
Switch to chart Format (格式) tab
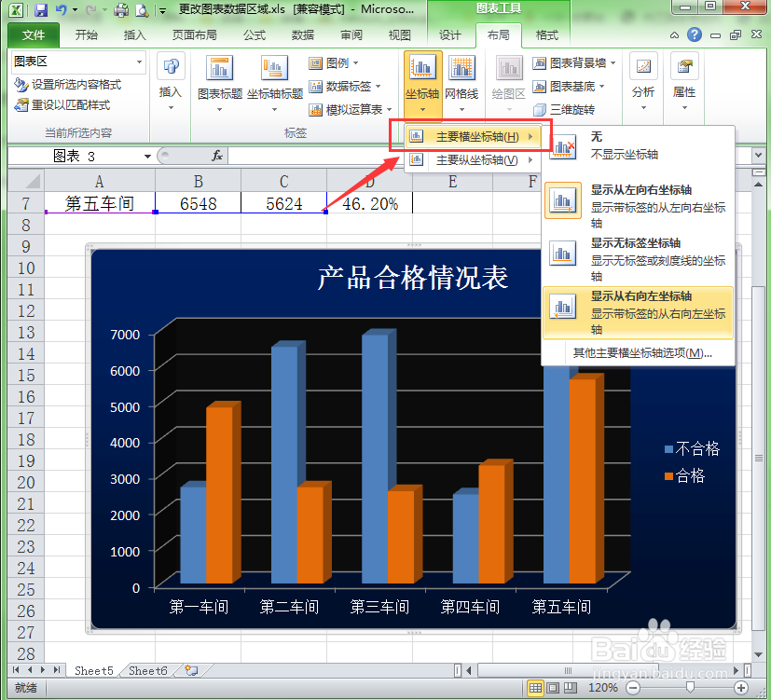coord(546,34)
